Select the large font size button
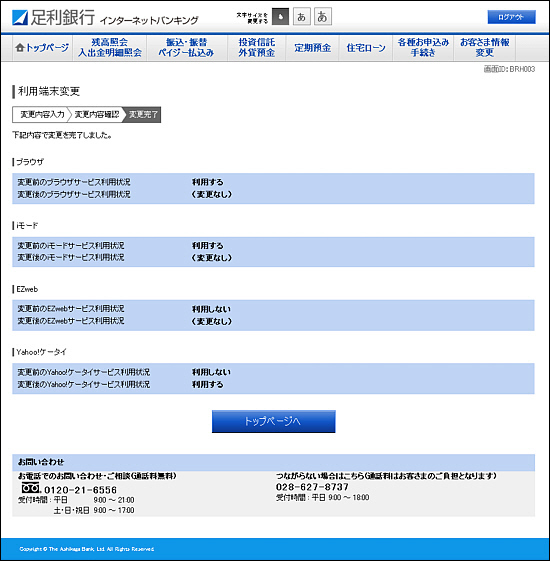This screenshot has height=561, width=550. (323, 17)
